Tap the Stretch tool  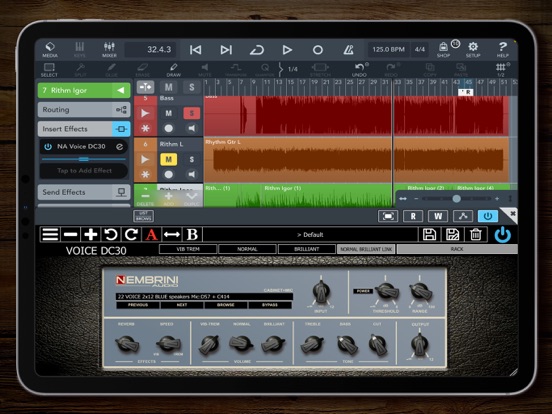point(320,70)
